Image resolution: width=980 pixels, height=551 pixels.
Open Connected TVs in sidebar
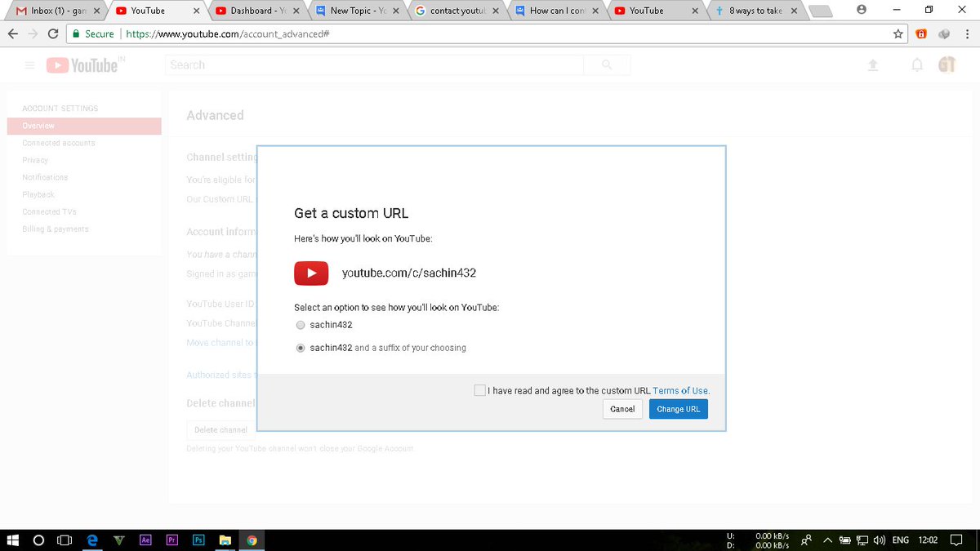49,211
